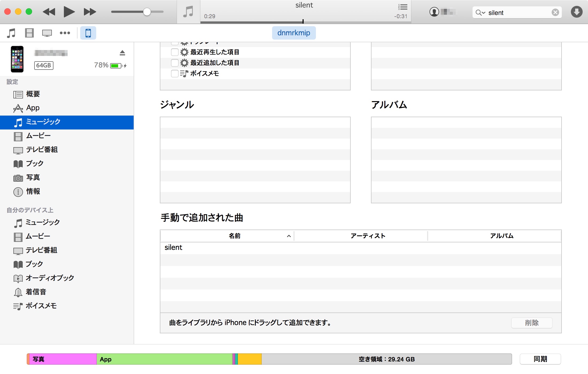This screenshot has width=588, height=374.
Task: Switch to Movies library icon in toolbar
Action: 29,33
